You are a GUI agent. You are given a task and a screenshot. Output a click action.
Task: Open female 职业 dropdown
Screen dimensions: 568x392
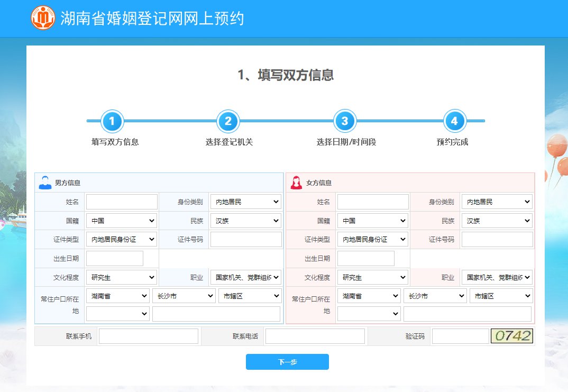497,277
